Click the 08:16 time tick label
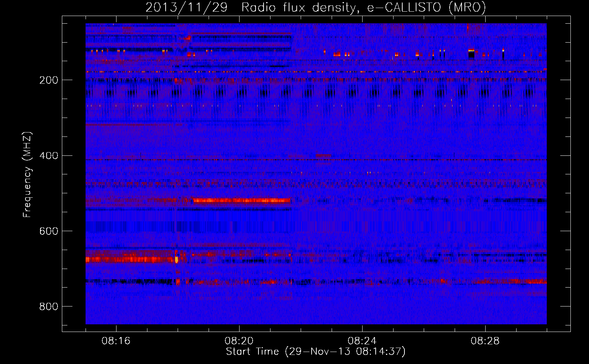The width and height of the screenshot is (589, 364). pyautogui.click(x=116, y=341)
